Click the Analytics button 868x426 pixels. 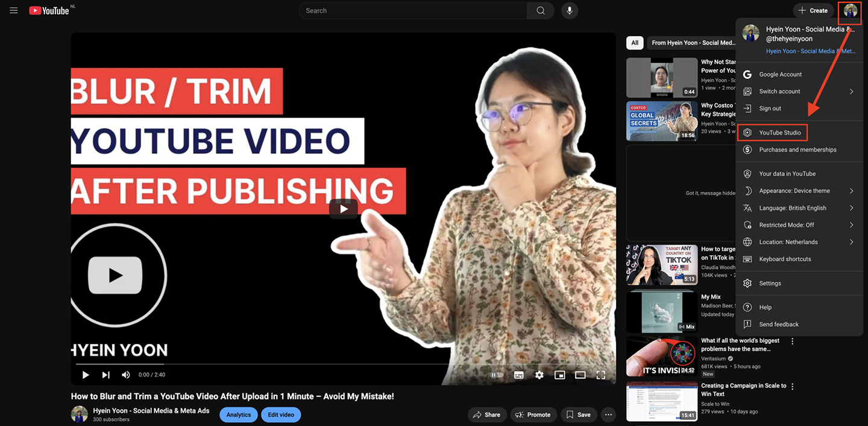point(239,415)
